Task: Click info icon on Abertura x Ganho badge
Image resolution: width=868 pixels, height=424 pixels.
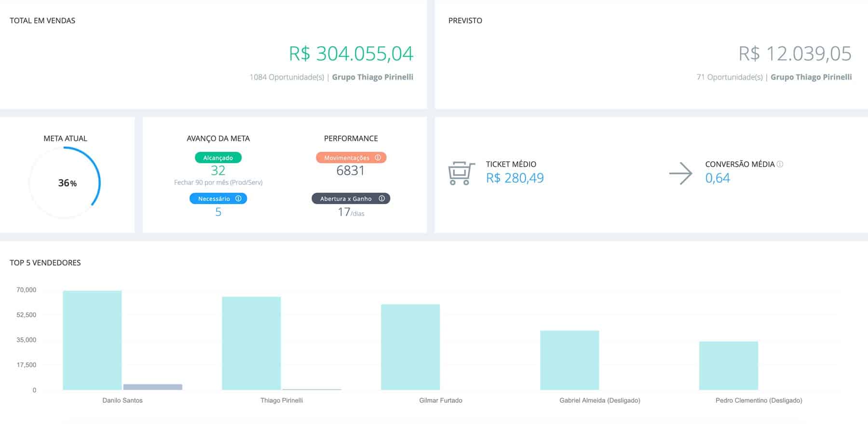Action: pyautogui.click(x=381, y=199)
